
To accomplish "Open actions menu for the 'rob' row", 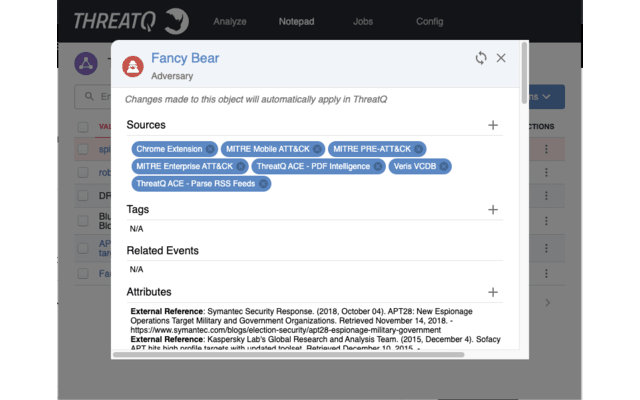I will (546, 172).
